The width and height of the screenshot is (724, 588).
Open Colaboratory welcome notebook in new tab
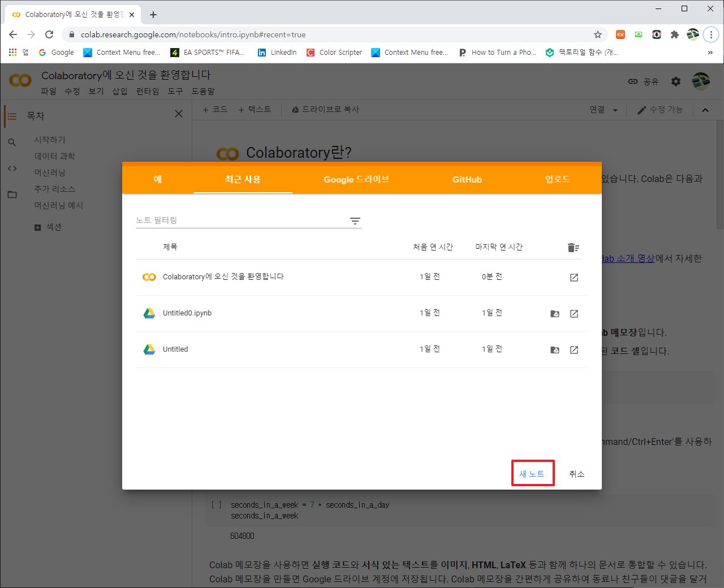(574, 278)
